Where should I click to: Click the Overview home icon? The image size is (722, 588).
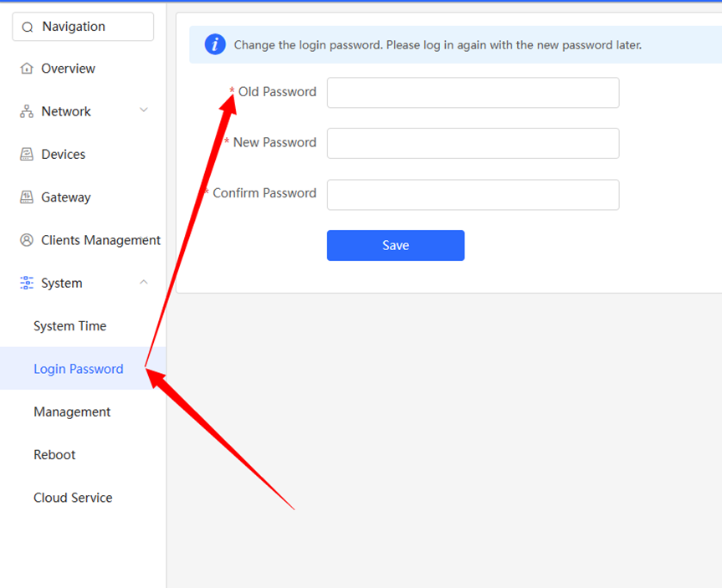coord(27,68)
